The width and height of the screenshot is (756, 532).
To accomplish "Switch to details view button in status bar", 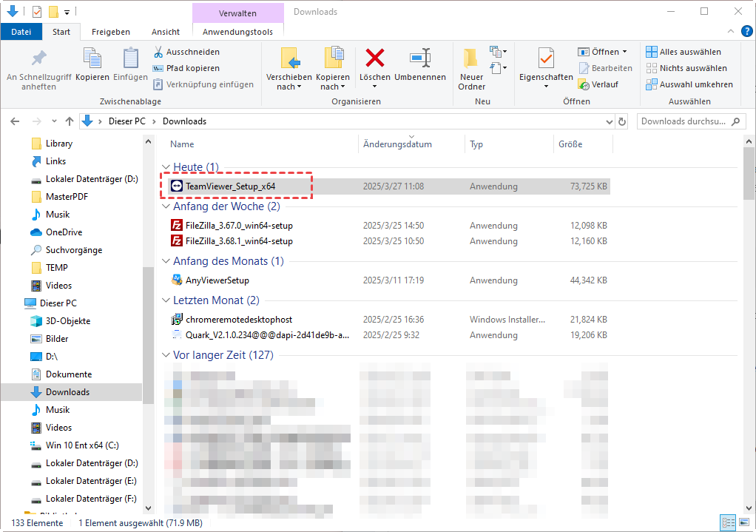I will click(726, 522).
